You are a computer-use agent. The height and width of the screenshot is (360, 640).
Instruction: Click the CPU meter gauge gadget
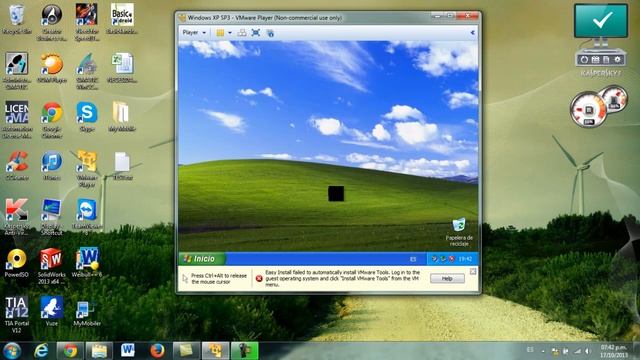(588, 110)
